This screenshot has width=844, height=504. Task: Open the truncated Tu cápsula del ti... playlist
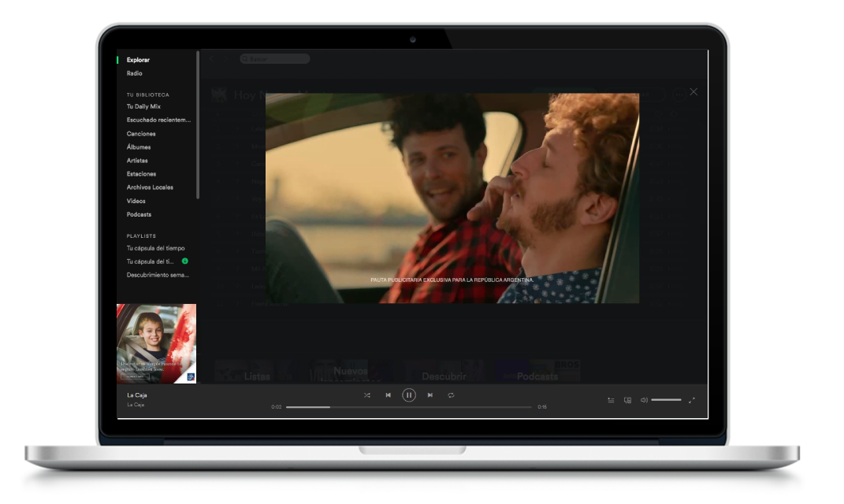pyautogui.click(x=151, y=262)
